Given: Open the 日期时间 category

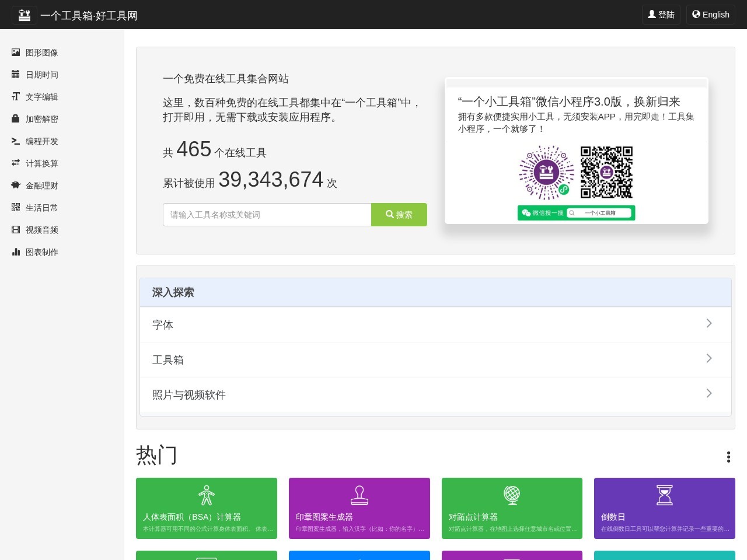Looking at the screenshot, I should tap(42, 75).
